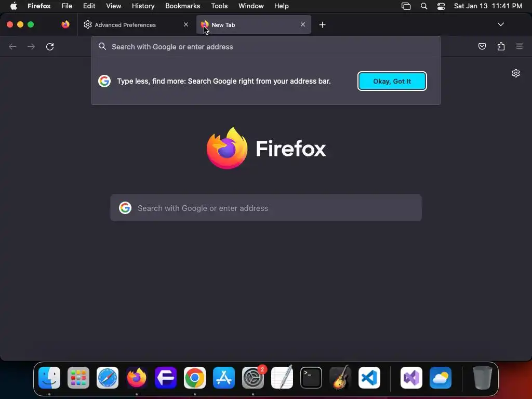The height and width of the screenshot is (399, 532).
Task: Expand the list all tabs chevron
Action: (500, 24)
